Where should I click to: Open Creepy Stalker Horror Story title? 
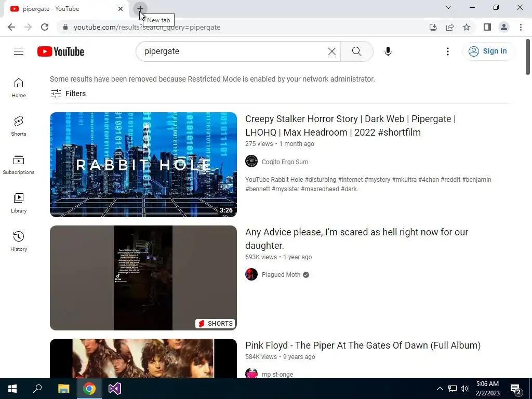click(350, 126)
